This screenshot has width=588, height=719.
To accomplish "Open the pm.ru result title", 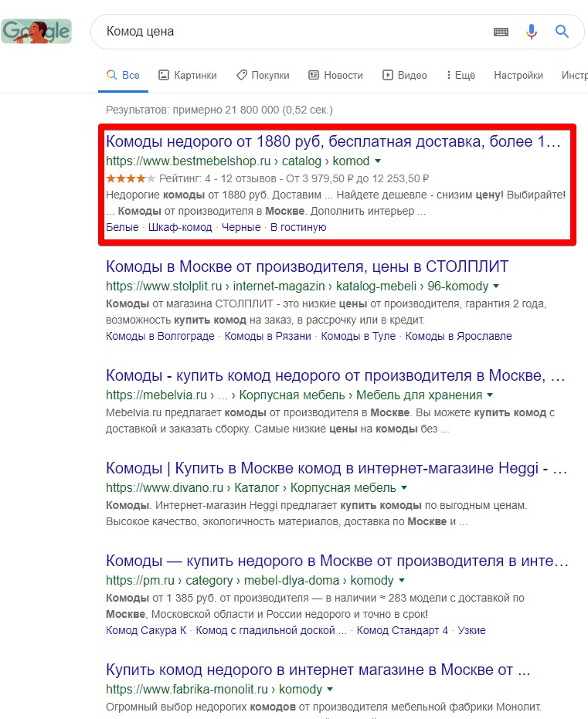I will 337,561.
